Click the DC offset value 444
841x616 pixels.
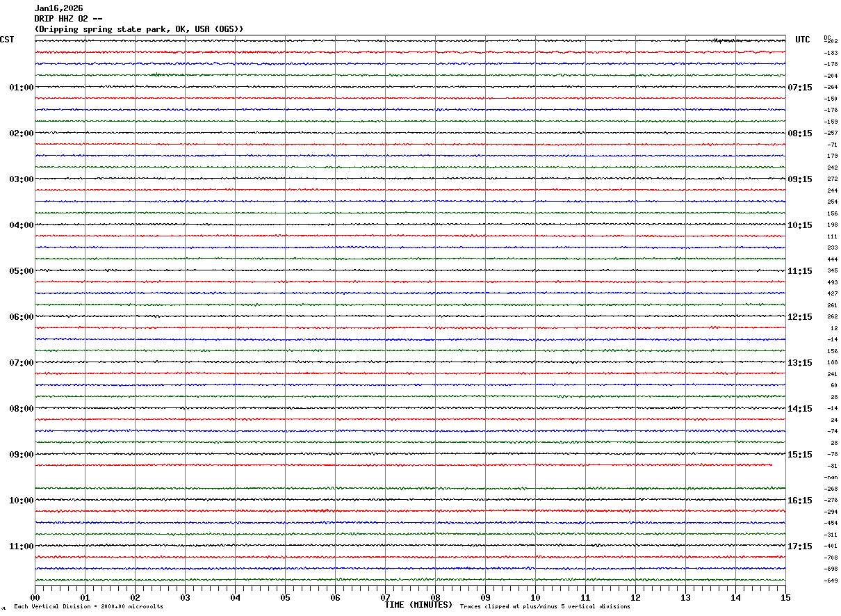click(832, 259)
